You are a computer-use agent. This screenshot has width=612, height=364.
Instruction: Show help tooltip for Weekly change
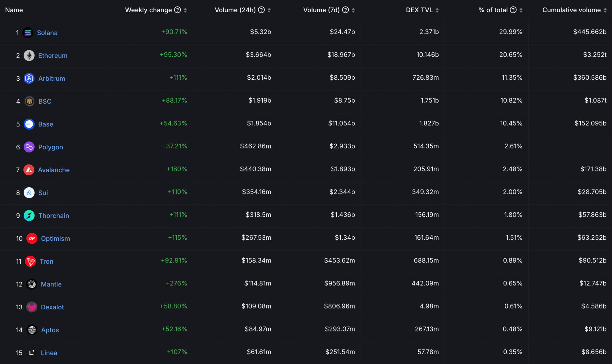tap(178, 10)
